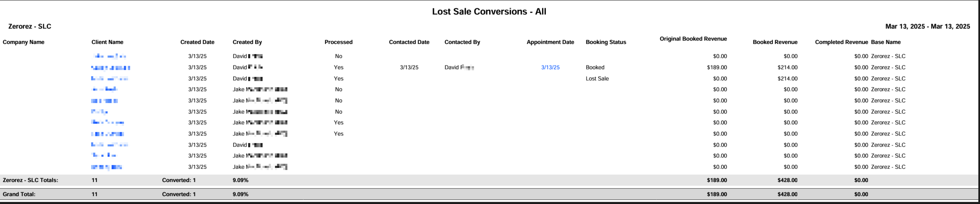Click the Lost Sale booking status cell
Viewport: 980px width, 204px height.
point(597,79)
